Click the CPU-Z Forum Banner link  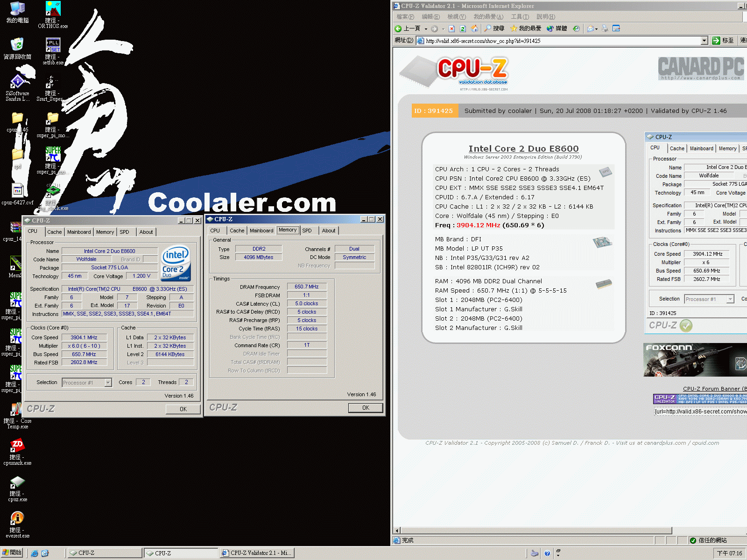715,389
